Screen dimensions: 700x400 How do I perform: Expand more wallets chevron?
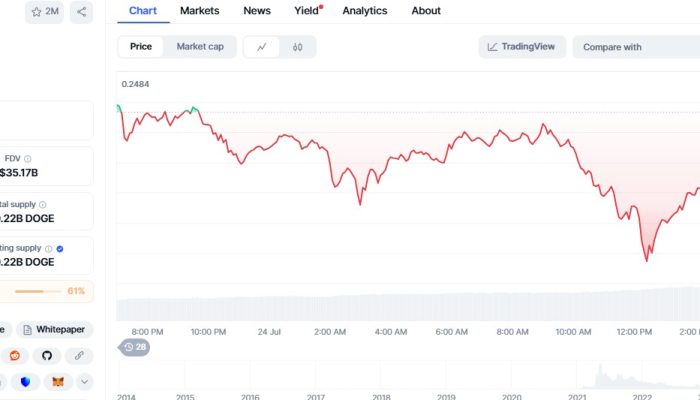84,381
